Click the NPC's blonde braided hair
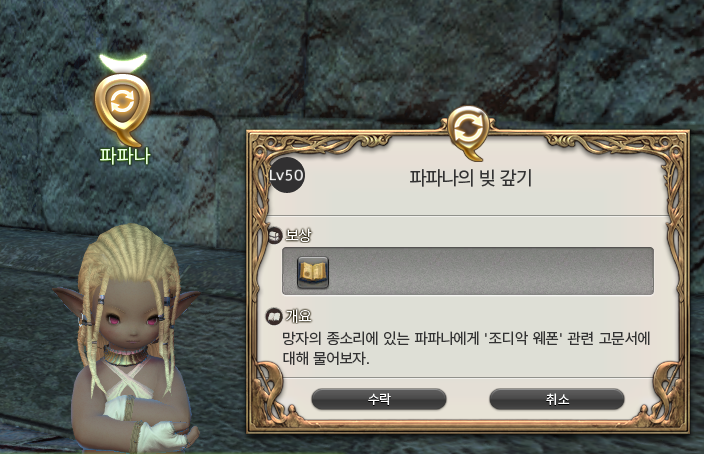 point(128,256)
